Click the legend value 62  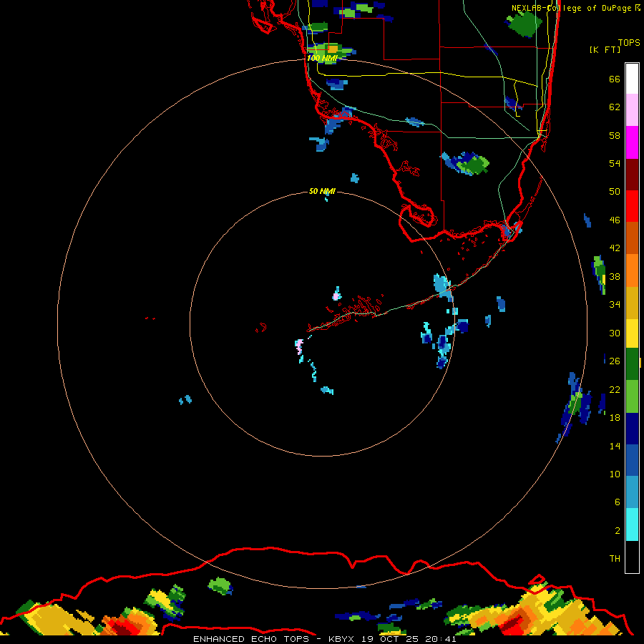coord(615,107)
